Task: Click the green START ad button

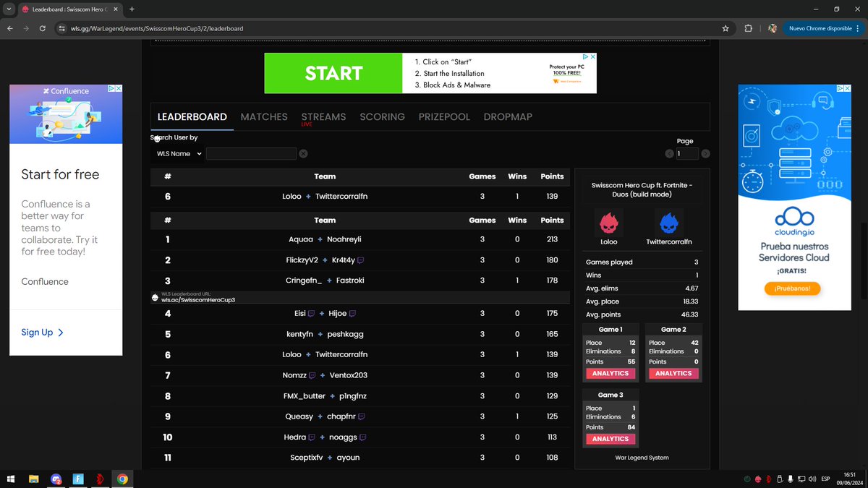Action: pos(333,73)
